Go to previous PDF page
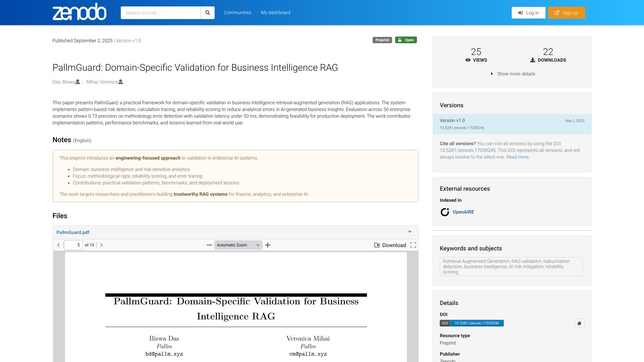The width and height of the screenshot is (644, 362). (x=59, y=245)
